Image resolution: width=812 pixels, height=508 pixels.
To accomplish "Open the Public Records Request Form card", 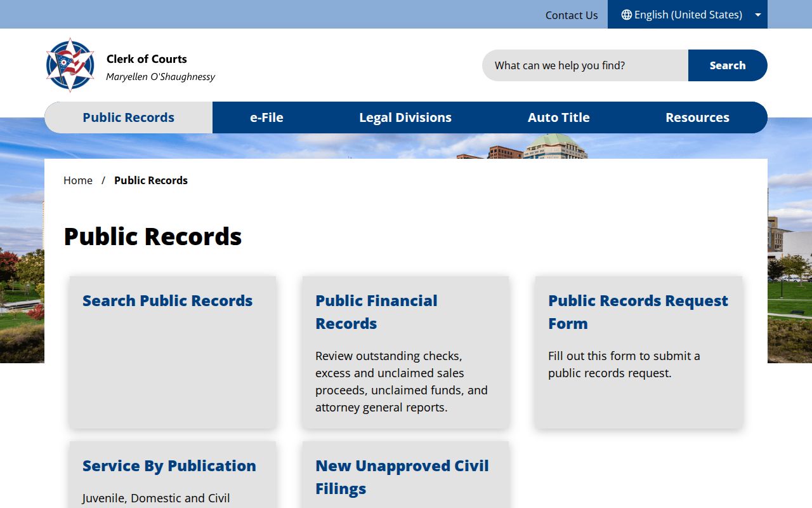I will tap(638, 352).
